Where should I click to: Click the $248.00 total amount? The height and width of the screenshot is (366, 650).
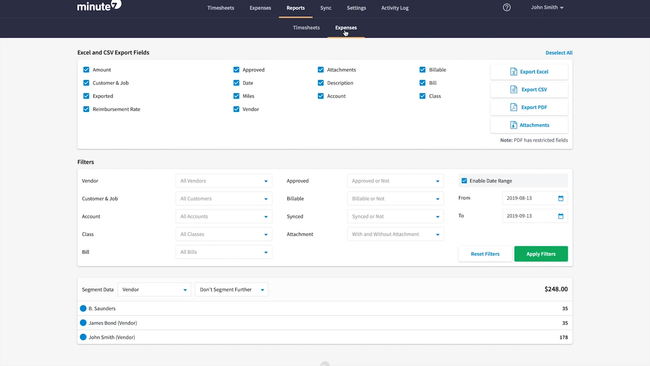556,289
